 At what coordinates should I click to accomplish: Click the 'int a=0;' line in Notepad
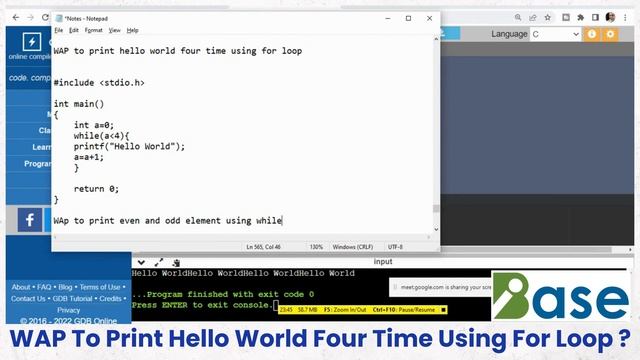click(94, 125)
